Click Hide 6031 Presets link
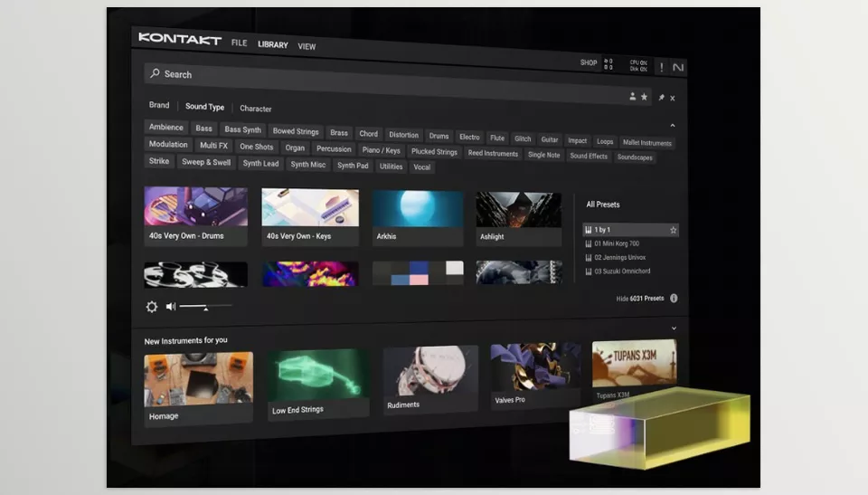 [639, 299]
